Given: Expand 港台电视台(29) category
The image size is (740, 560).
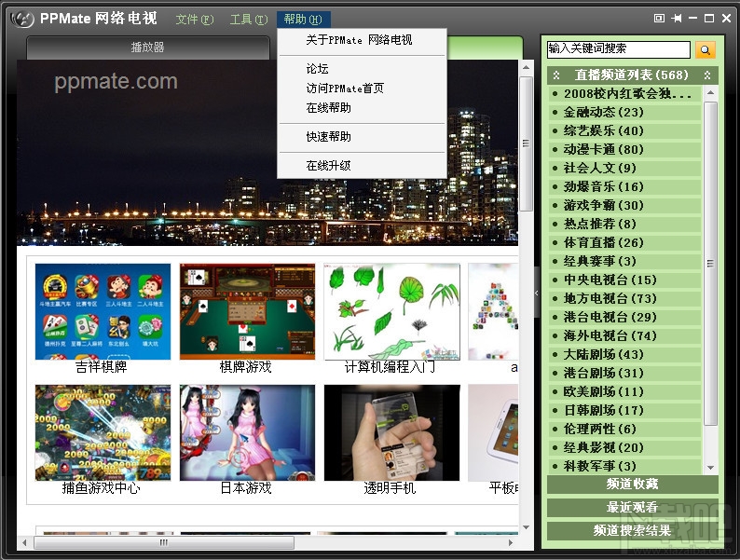Looking at the screenshot, I should click(x=624, y=317).
